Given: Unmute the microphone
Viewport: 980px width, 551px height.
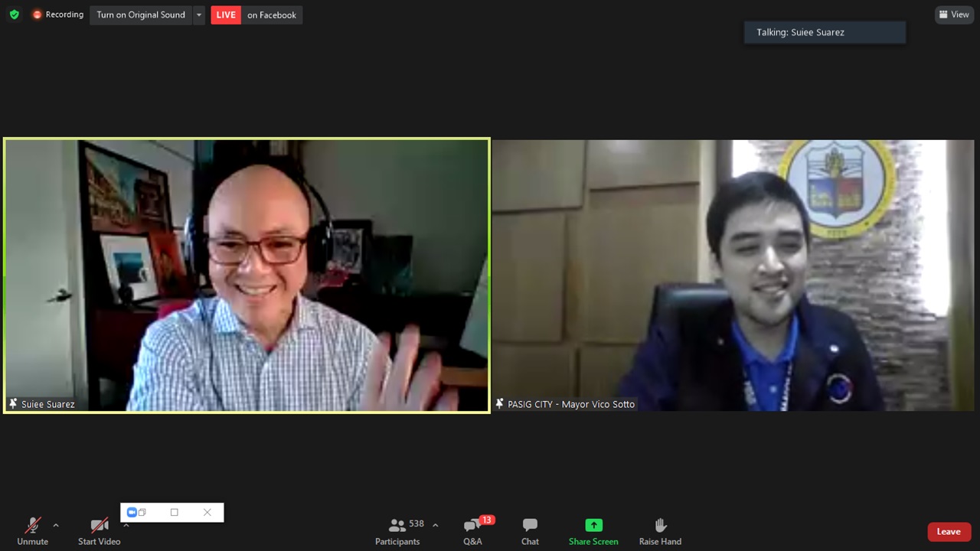Looking at the screenshot, I should click(x=32, y=531).
